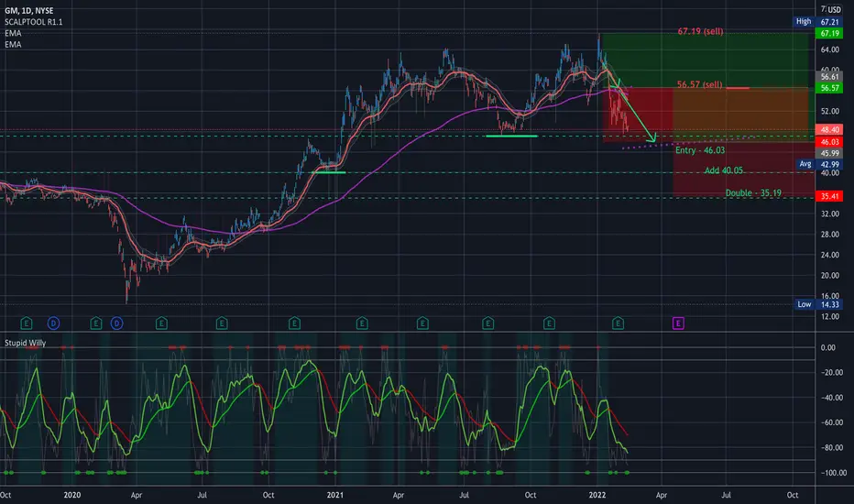Select the 56.57 (sell) text annotation

click(x=700, y=84)
